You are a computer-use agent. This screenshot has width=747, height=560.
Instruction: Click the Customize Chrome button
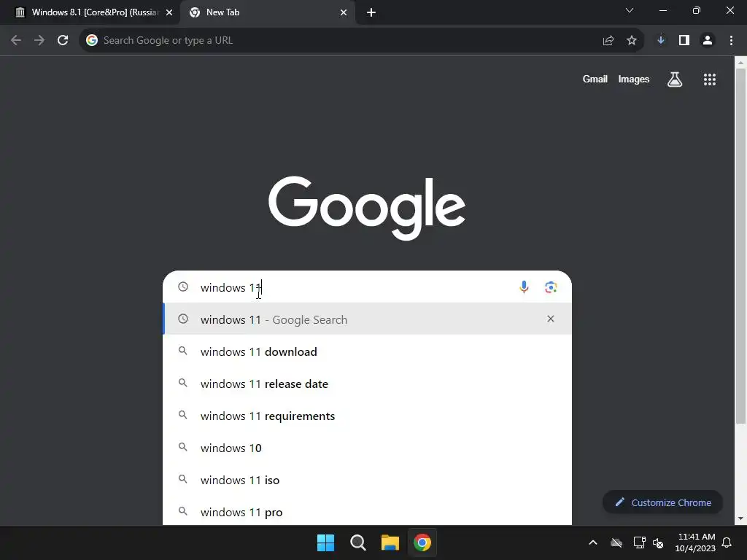[662, 502]
